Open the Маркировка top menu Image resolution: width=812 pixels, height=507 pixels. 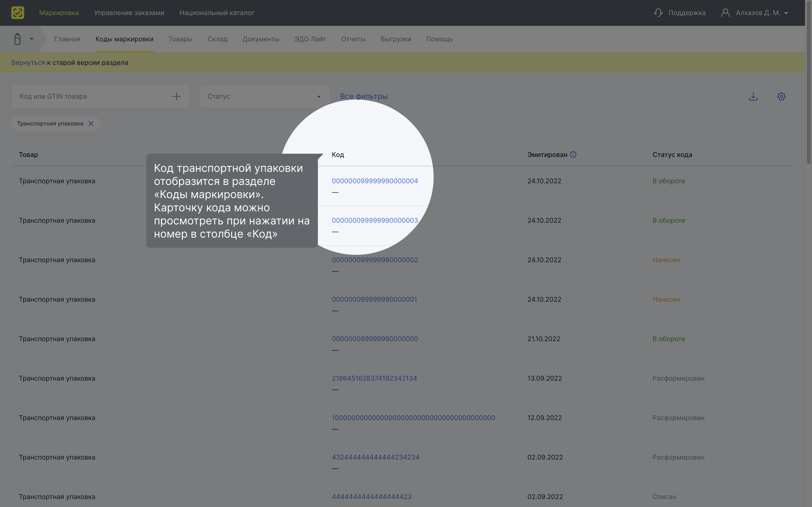(59, 13)
